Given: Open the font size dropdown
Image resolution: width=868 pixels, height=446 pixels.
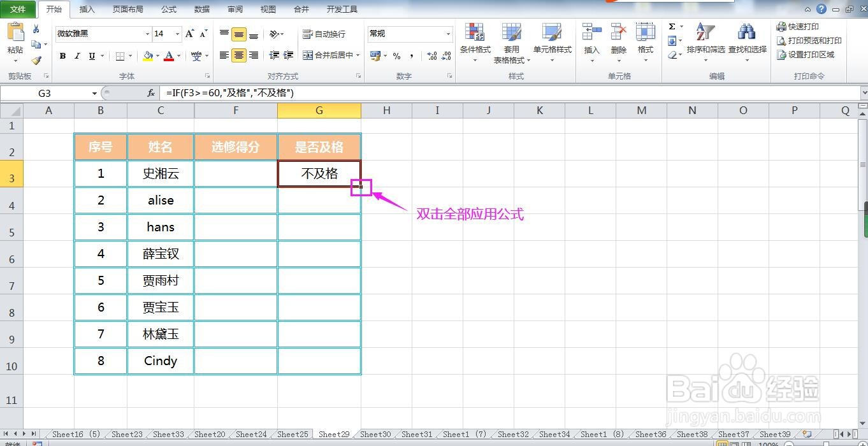Looking at the screenshot, I should tap(178, 34).
